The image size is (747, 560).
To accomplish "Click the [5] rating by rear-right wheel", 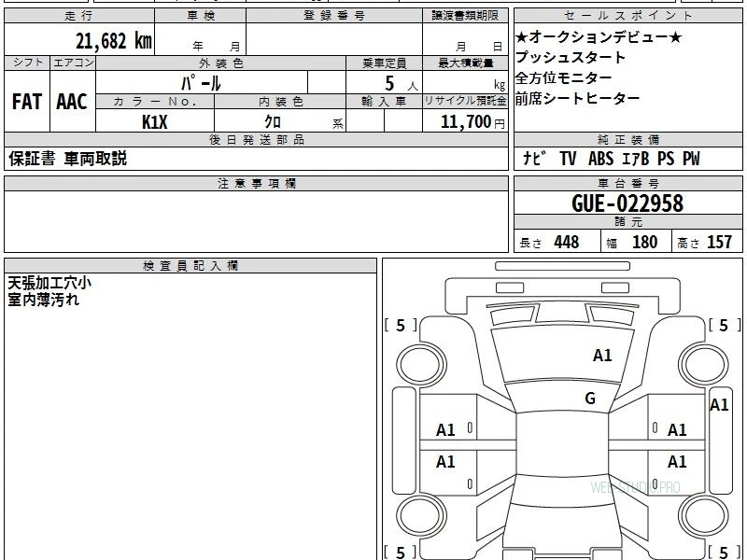I will pos(725,552).
